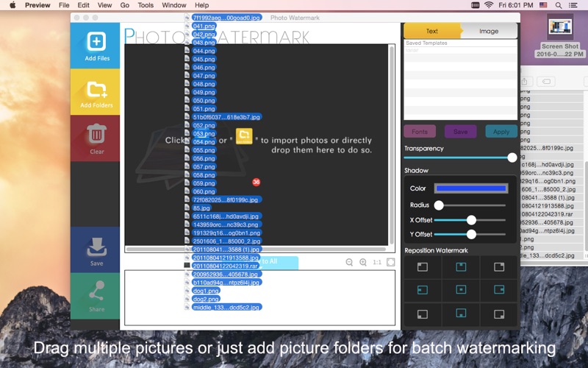Screen dimensions: 588x368
Task: Click the 1:1 actual size button
Action: [x=377, y=262]
